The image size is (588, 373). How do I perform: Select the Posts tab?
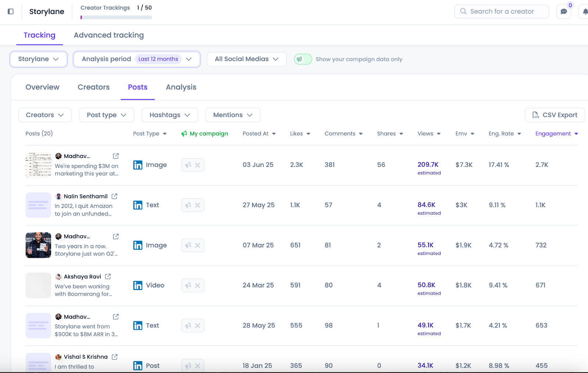pos(138,87)
